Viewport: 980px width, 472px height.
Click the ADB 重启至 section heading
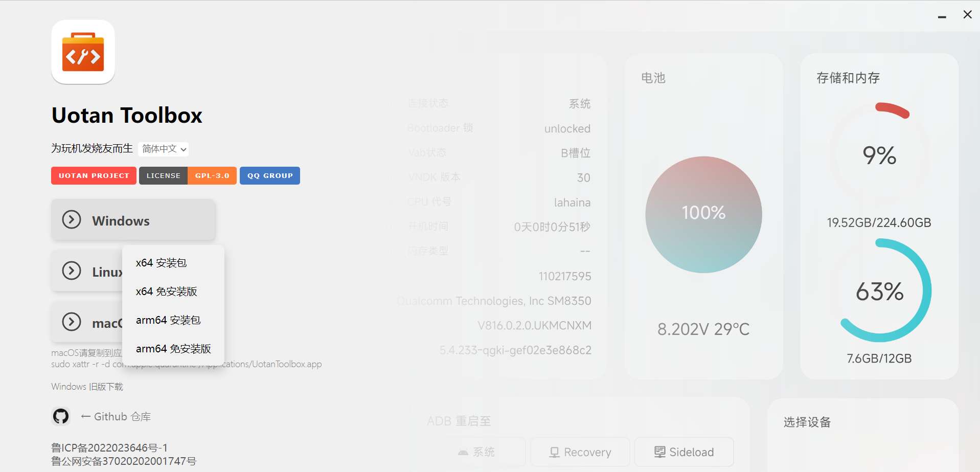click(x=459, y=421)
